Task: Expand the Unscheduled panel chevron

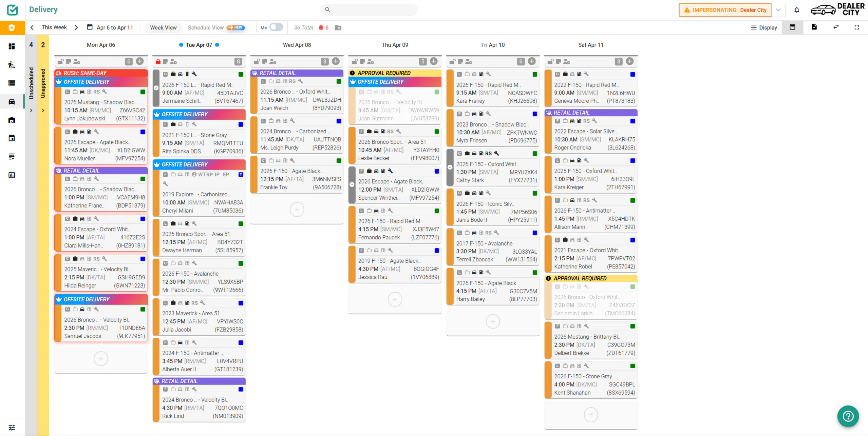Action: tap(31, 110)
